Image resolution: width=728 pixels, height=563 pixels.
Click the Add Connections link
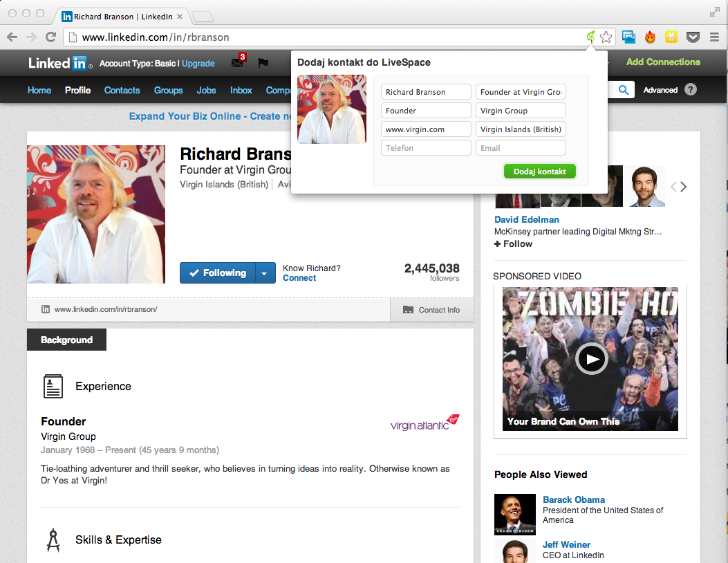(663, 62)
